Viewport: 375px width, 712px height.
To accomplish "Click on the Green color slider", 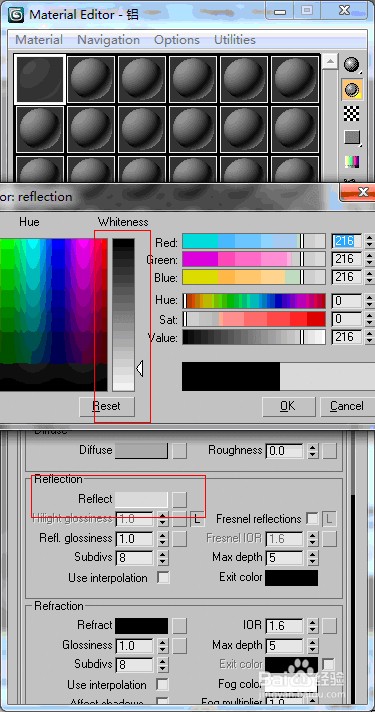I will (254, 259).
